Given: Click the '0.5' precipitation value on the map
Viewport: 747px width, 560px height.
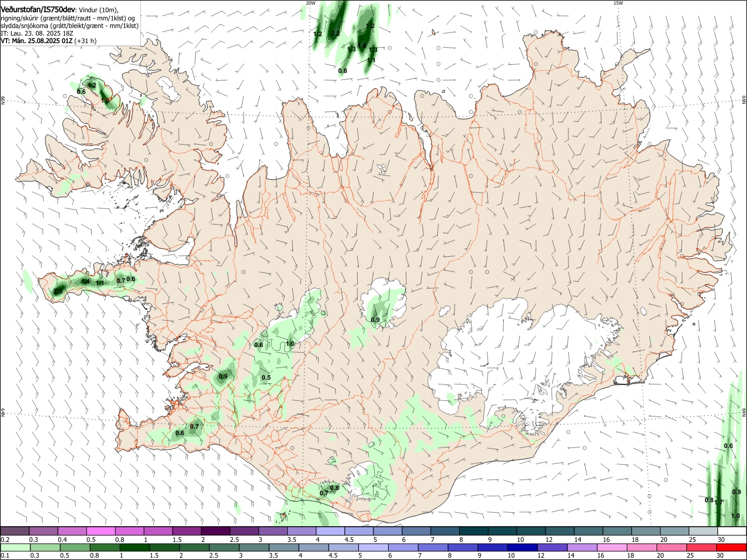Looking at the screenshot, I should [x=266, y=378].
